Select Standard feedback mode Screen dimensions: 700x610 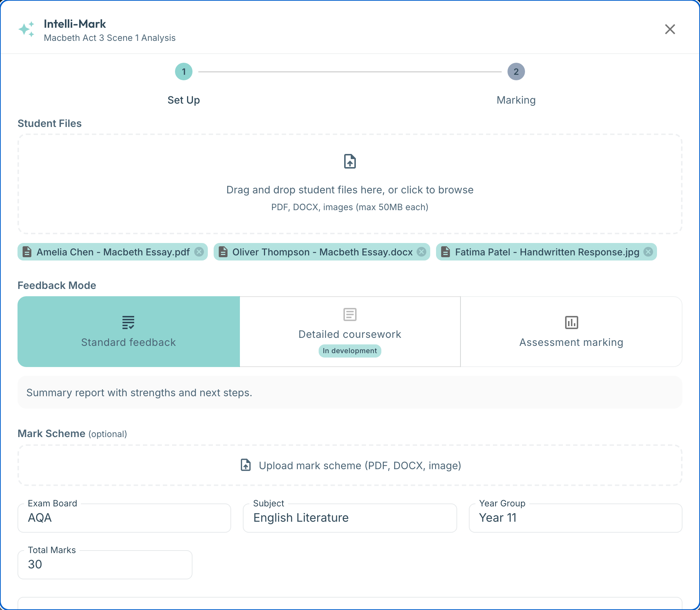(129, 332)
